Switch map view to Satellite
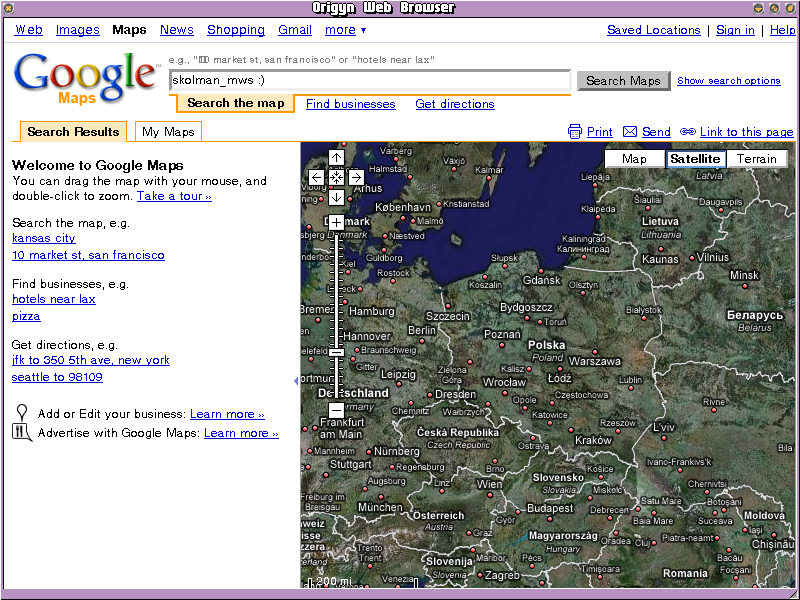The height and width of the screenshot is (600, 800). (695, 159)
